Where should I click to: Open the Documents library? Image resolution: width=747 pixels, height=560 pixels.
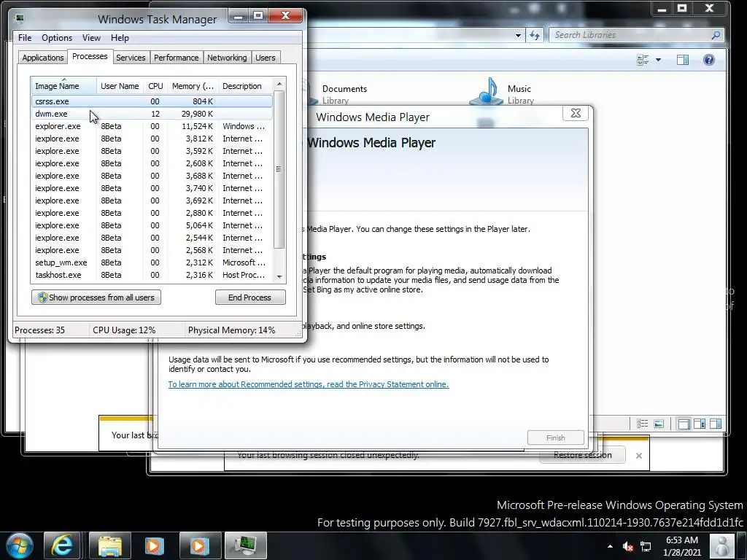[x=344, y=93]
